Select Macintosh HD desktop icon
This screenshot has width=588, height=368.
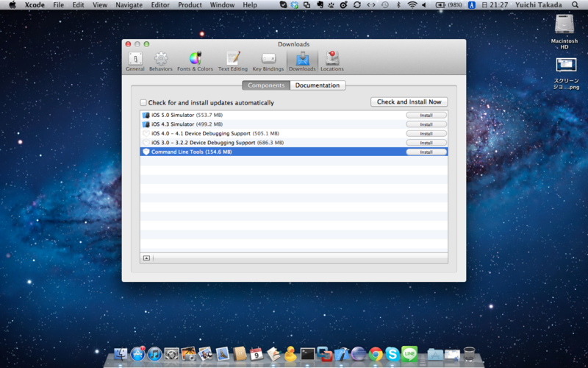[564, 32]
